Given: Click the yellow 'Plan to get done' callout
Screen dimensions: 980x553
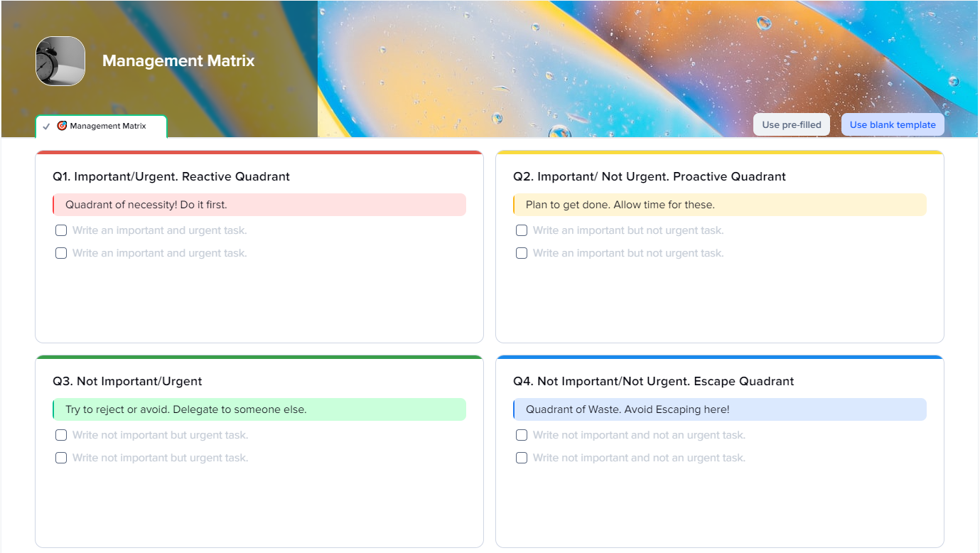Looking at the screenshot, I should pos(719,205).
